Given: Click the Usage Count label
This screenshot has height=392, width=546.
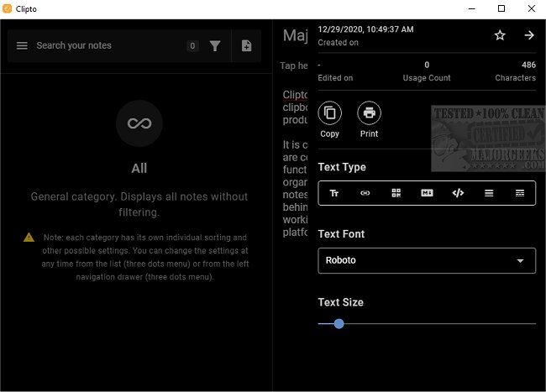Looking at the screenshot, I should 427,78.
